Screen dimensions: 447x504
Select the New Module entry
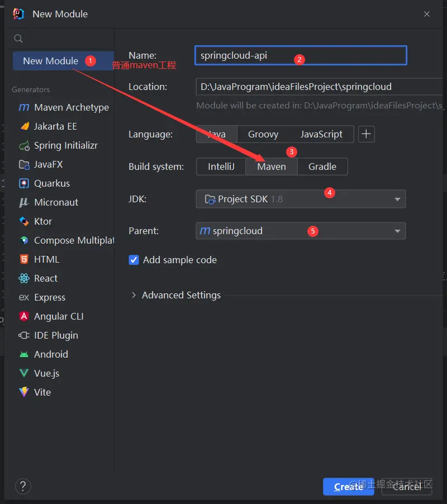[x=63, y=61]
